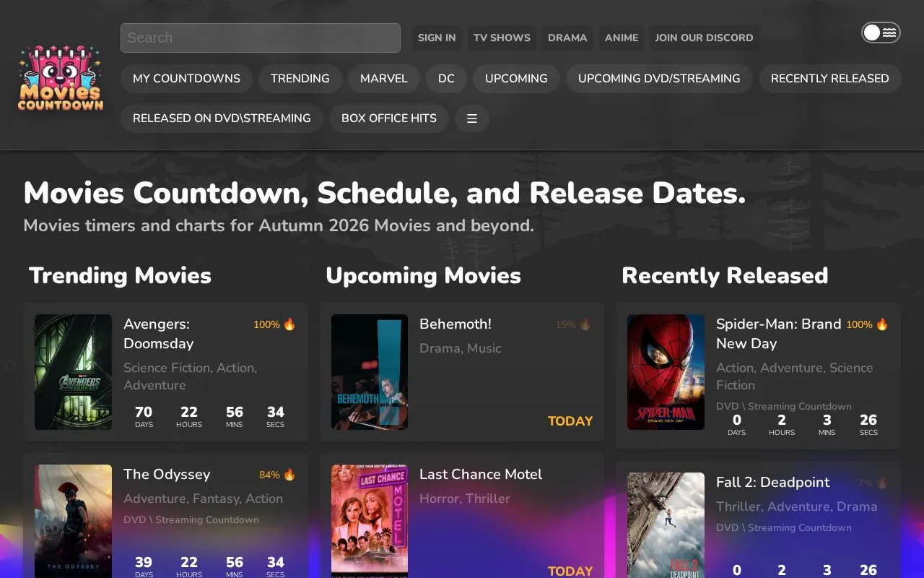
Task: Click the Trending Movies heading
Action: pyautogui.click(x=120, y=275)
